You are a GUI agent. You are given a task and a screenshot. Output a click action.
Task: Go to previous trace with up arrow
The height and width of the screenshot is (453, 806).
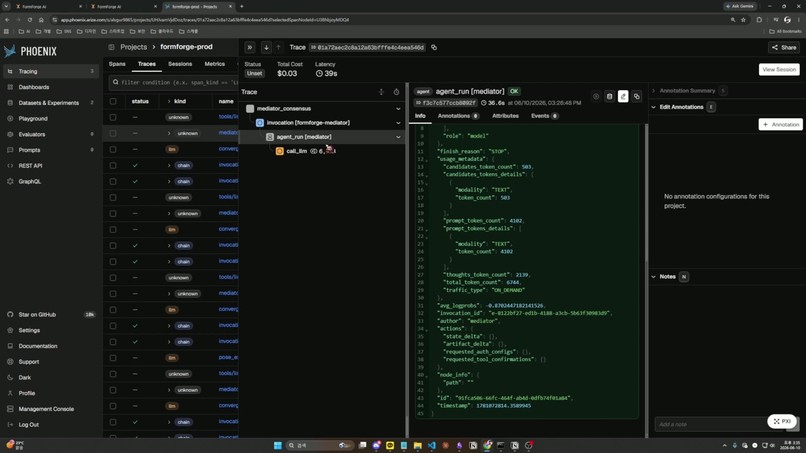(279, 47)
